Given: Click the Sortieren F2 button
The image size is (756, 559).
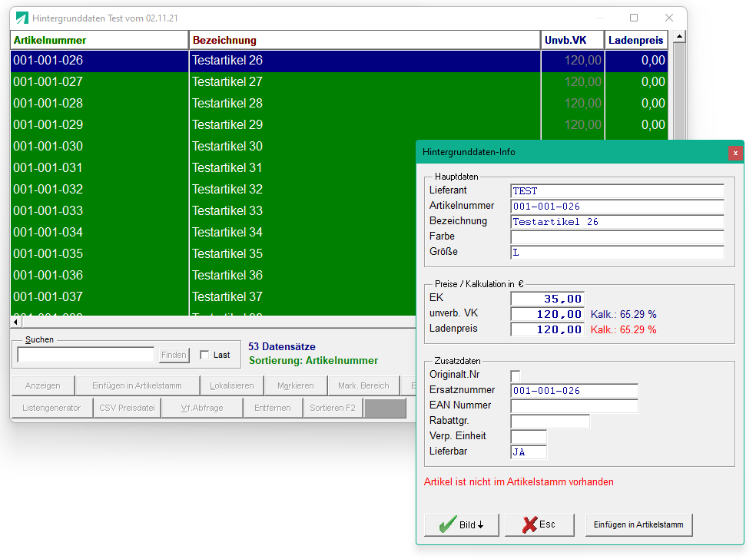Looking at the screenshot, I should [x=333, y=408].
